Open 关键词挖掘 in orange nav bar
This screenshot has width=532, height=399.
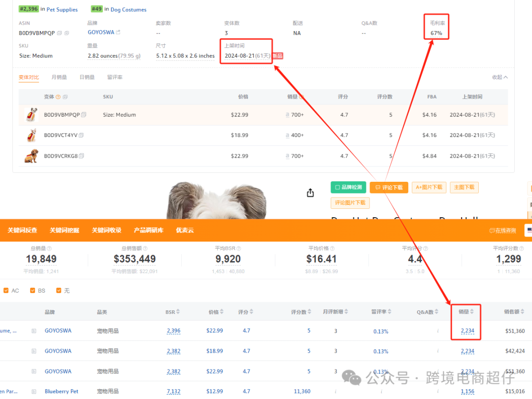(x=65, y=231)
